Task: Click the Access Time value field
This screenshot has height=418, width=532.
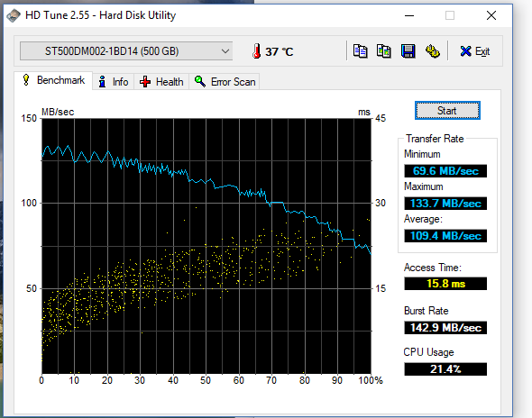Action: pos(445,284)
